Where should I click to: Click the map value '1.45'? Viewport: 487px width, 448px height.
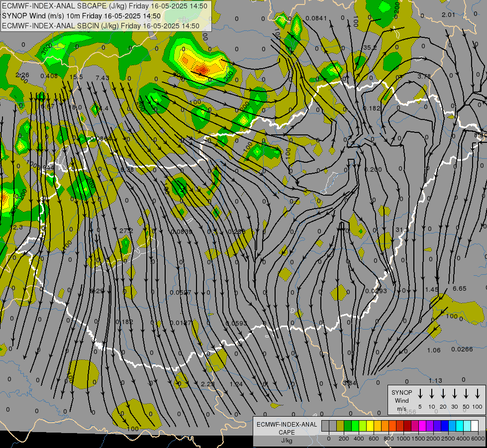tap(432, 289)
